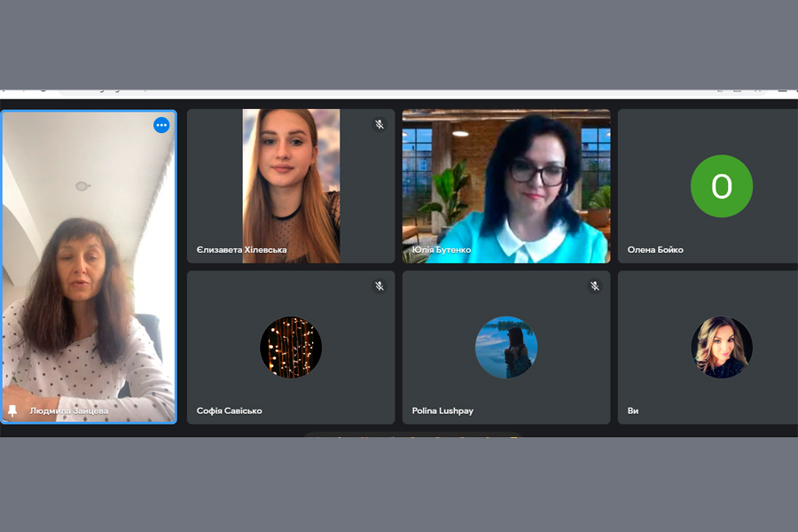Click the pin icon beside Людмила Зайцева

tap(12, 411)
